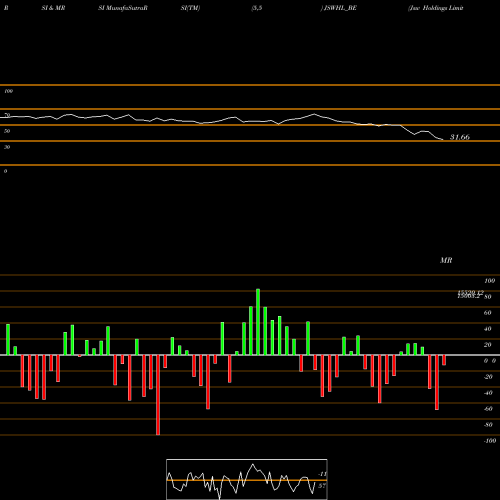
Task: Click the 100 label on RSI axis
Action: (x=8, y=91)
